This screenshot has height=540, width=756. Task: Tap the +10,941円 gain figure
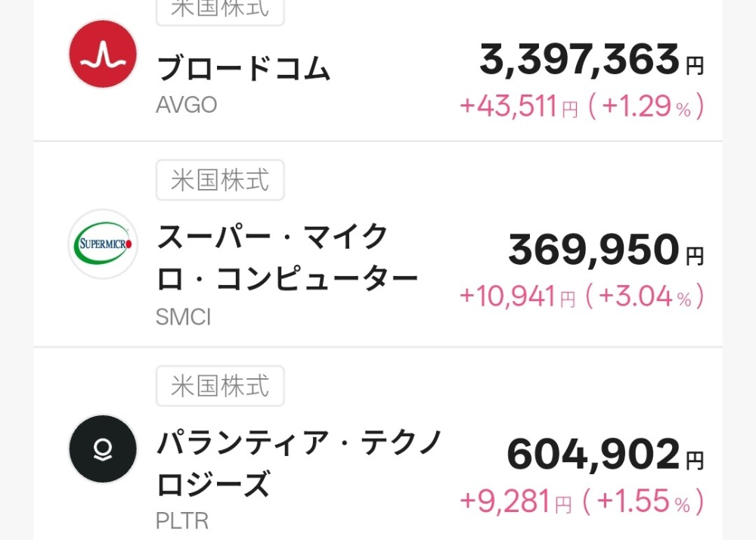518,296
